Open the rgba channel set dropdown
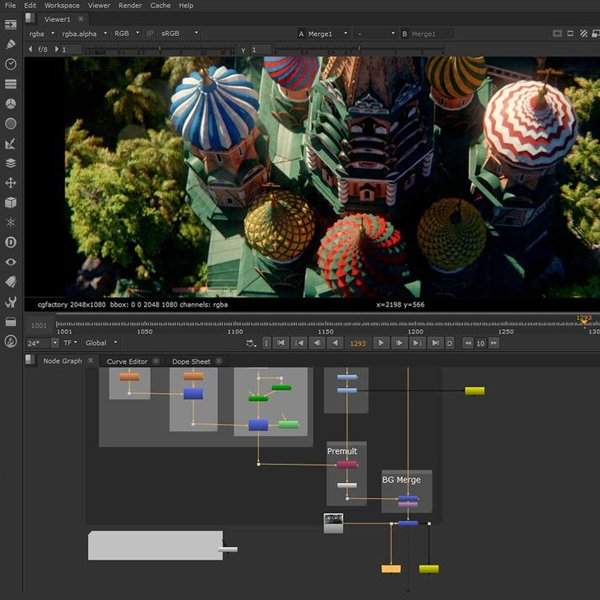This screenshot has height=600, width=600. coord(42,34)
